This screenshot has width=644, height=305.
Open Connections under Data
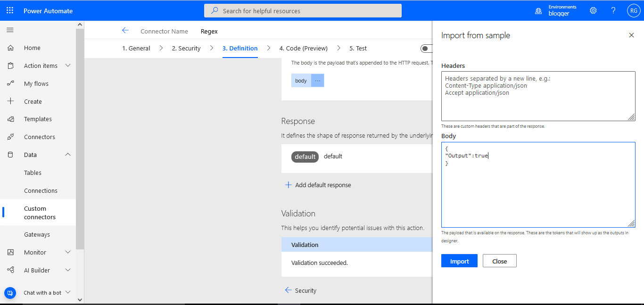coord(41,190)
